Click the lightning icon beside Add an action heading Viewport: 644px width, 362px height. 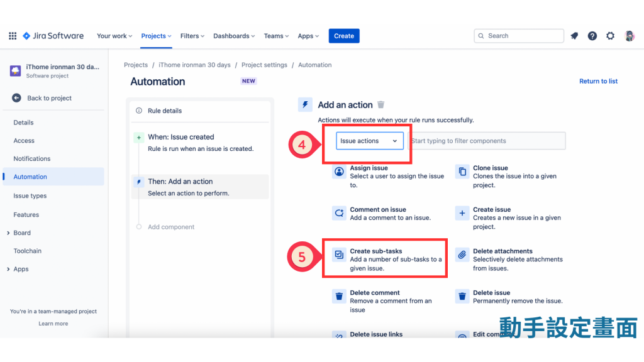[x=305, y=105]
